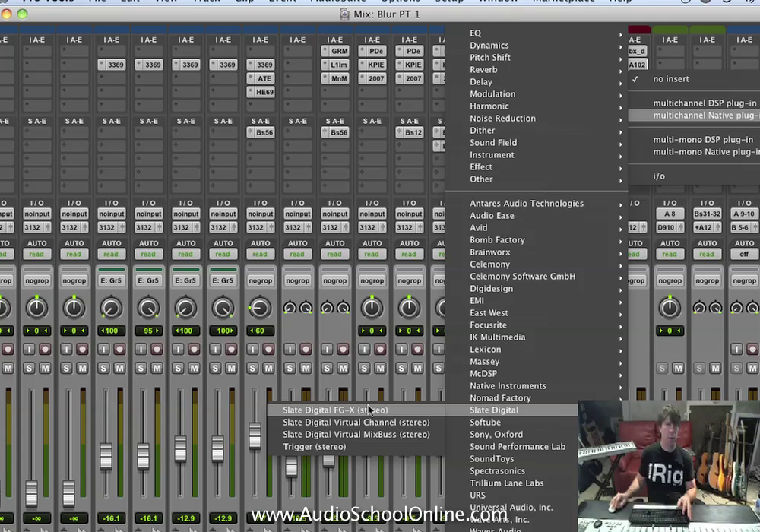Mute the channel with pan value 95
Viewport: 760px width, 532px height.
click(157, 369)
